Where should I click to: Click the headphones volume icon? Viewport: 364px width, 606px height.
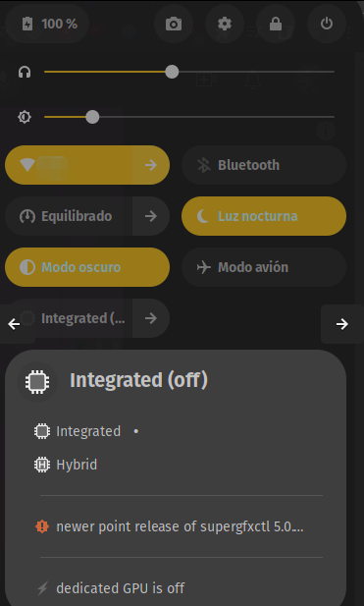[25, 72]
